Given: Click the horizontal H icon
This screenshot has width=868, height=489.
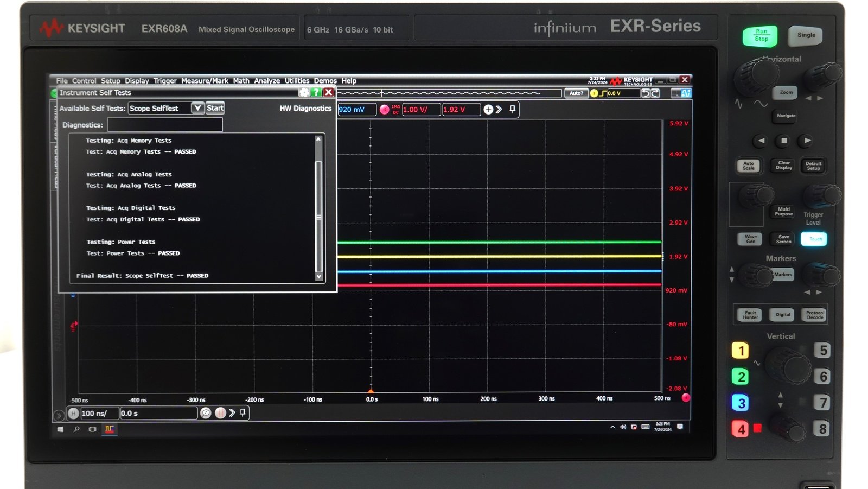Looking at the screenshot, I should 74,414.
